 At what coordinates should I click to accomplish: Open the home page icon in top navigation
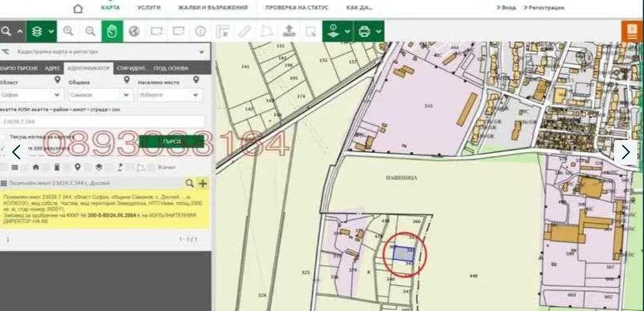tap(78, 8)
